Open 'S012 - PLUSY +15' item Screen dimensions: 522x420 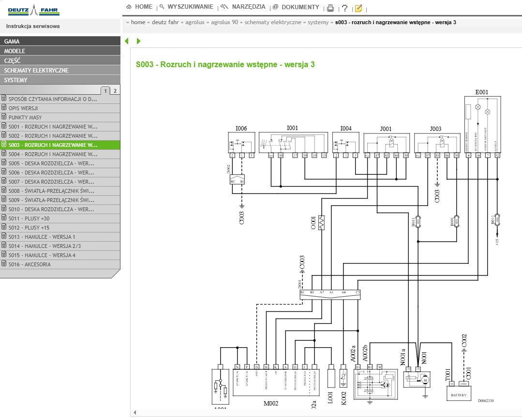point(60,228)
